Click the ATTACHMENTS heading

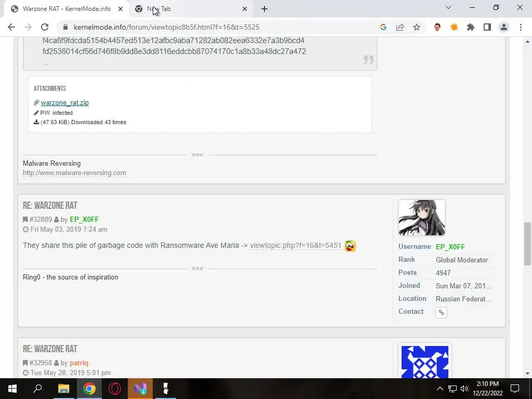[x=49, y=88]
